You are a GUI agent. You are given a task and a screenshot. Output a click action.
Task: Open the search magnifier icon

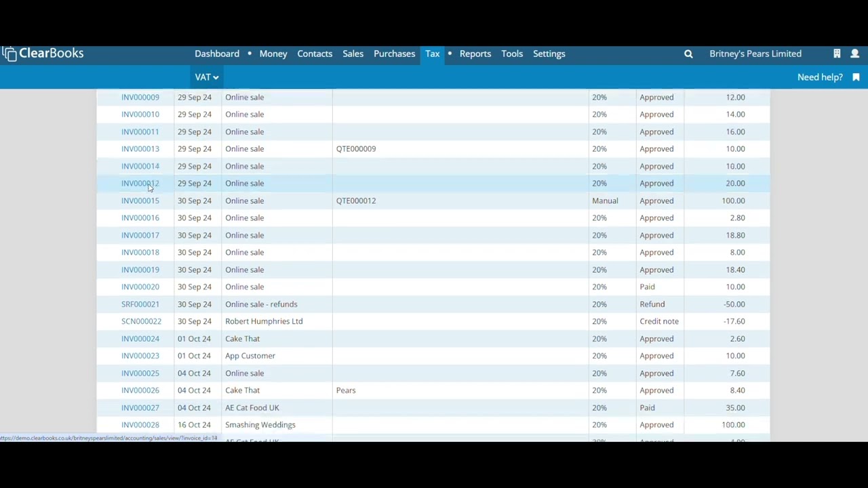pyautogui.click(x=688, y=54)
